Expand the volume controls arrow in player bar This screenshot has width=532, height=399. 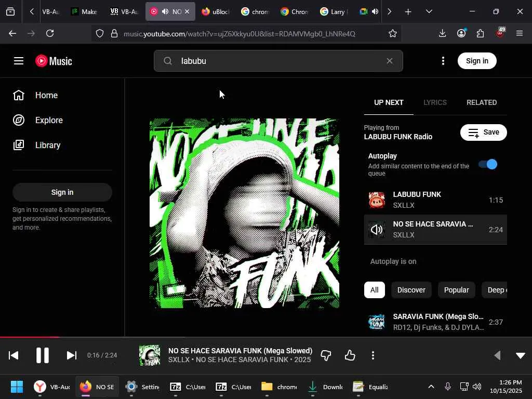[x=497, y=355]
